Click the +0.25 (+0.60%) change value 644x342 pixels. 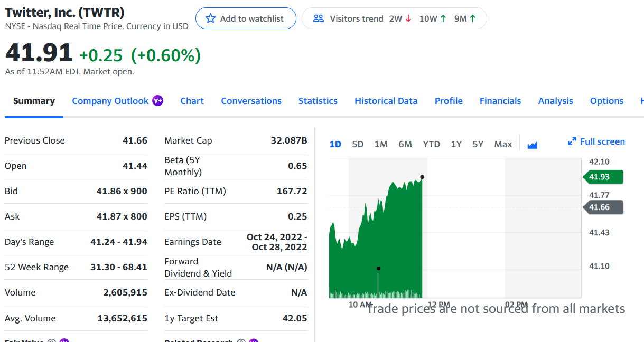click(x=140, y=55)
